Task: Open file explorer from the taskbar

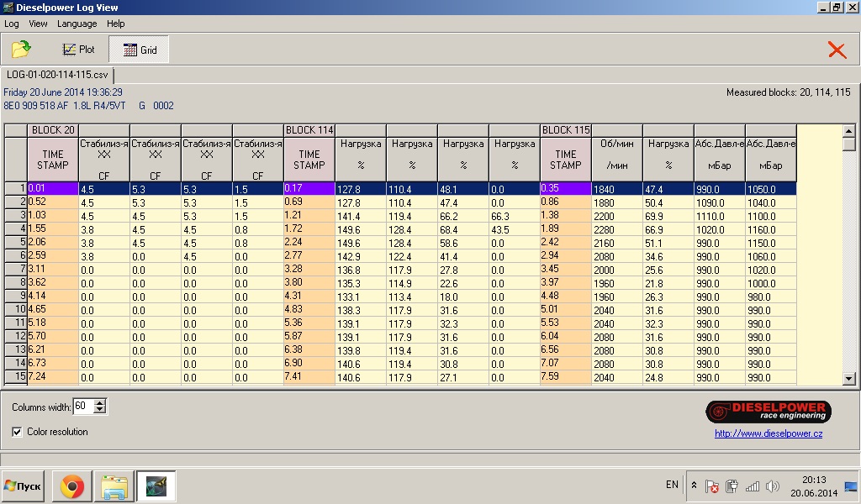Action: point(114,486)
